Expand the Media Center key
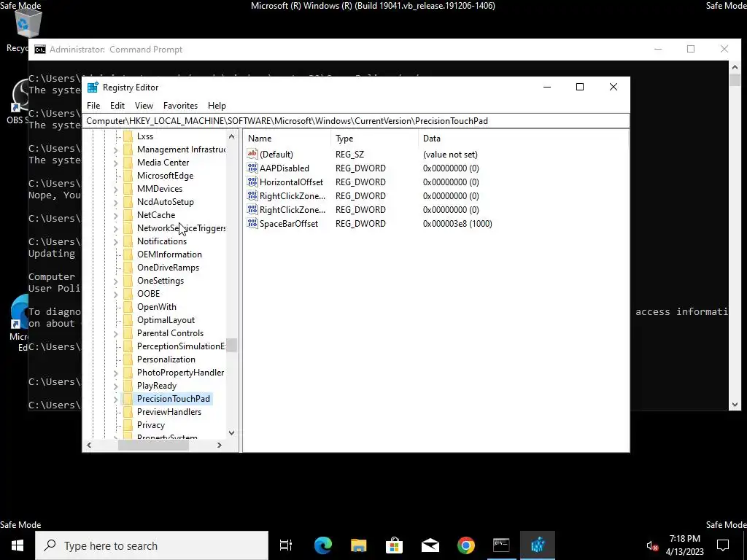Screen dimensions: 747x560 116,163
